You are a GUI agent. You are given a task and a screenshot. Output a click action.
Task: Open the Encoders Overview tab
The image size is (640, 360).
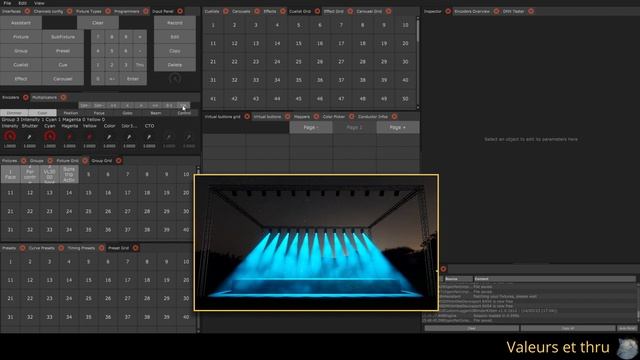[472, 11]
